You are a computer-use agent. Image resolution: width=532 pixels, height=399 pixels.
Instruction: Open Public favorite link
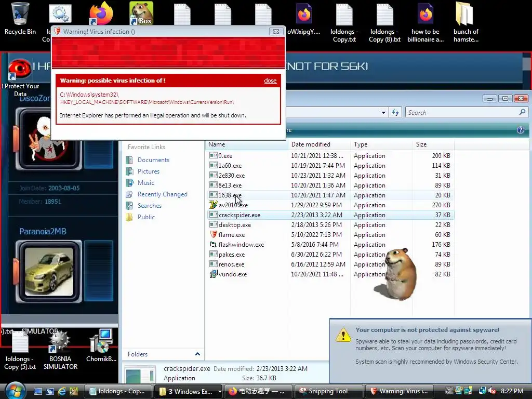pyautogui.click(x=146, y=217)
